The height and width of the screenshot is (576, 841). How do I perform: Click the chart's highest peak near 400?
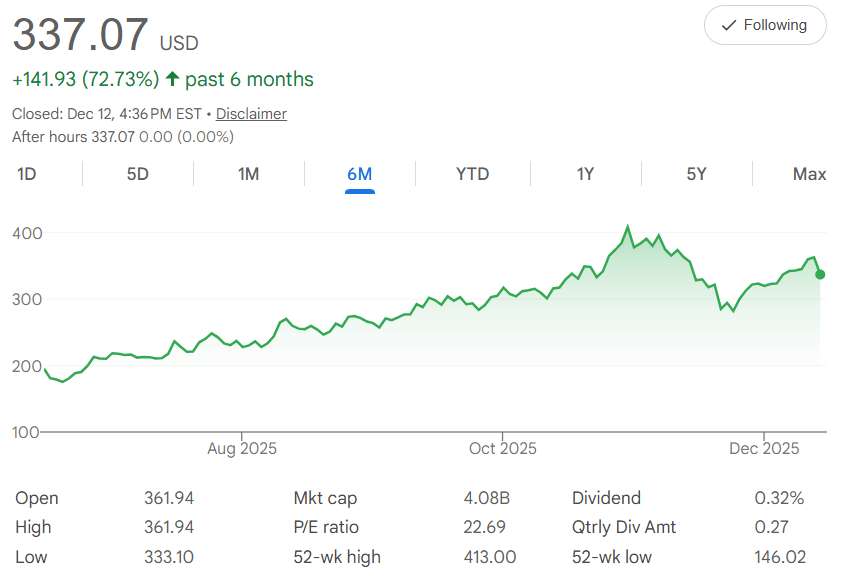click(628, 228)
